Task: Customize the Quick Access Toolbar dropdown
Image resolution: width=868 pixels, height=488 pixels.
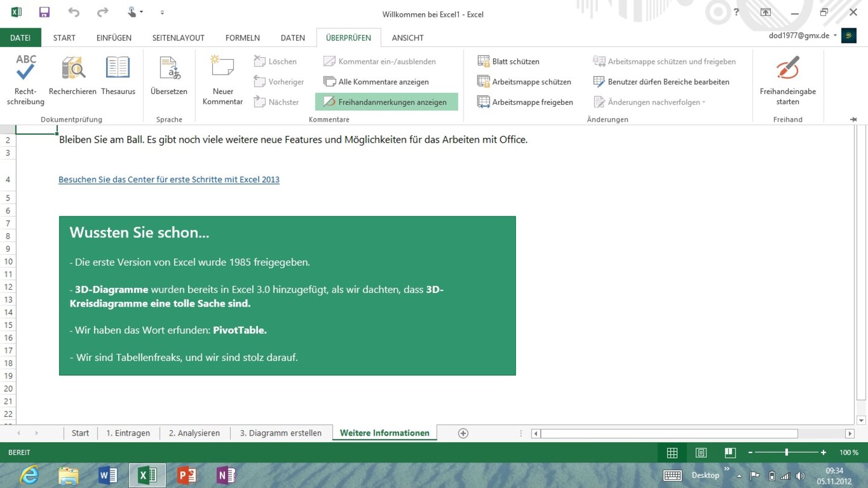Action: pyautogui.click(x=162, y=13)
